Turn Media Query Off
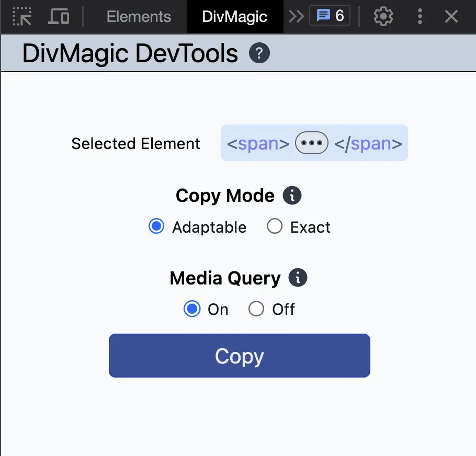Viewport: 476px width, 456px height. tap(256, 309)
